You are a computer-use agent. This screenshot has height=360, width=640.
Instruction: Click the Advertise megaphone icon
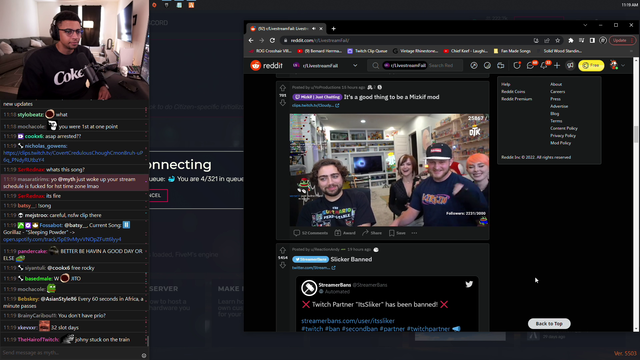(570, 65)
